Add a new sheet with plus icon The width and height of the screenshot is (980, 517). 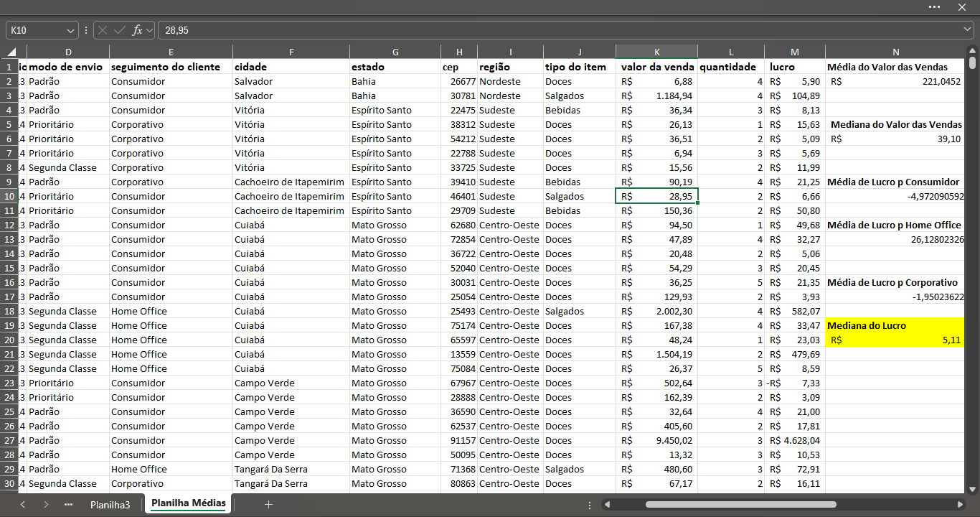[x=268, y=505]
